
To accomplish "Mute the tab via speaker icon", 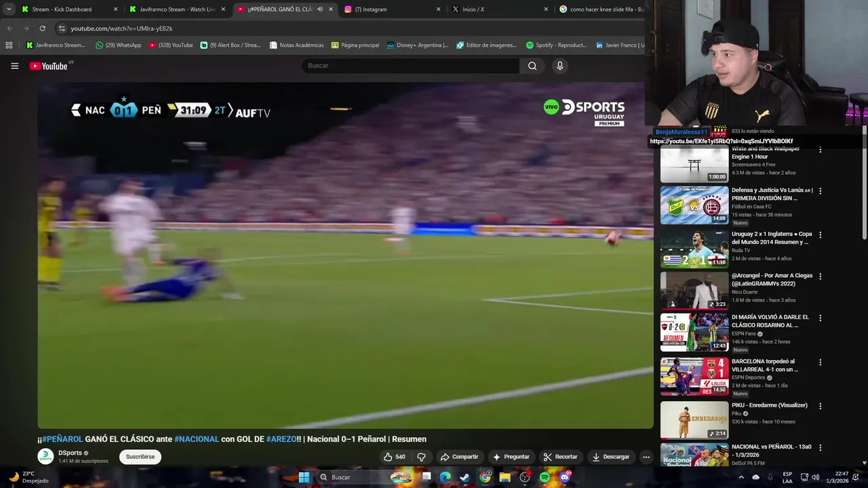I will [x=320, y=9].
